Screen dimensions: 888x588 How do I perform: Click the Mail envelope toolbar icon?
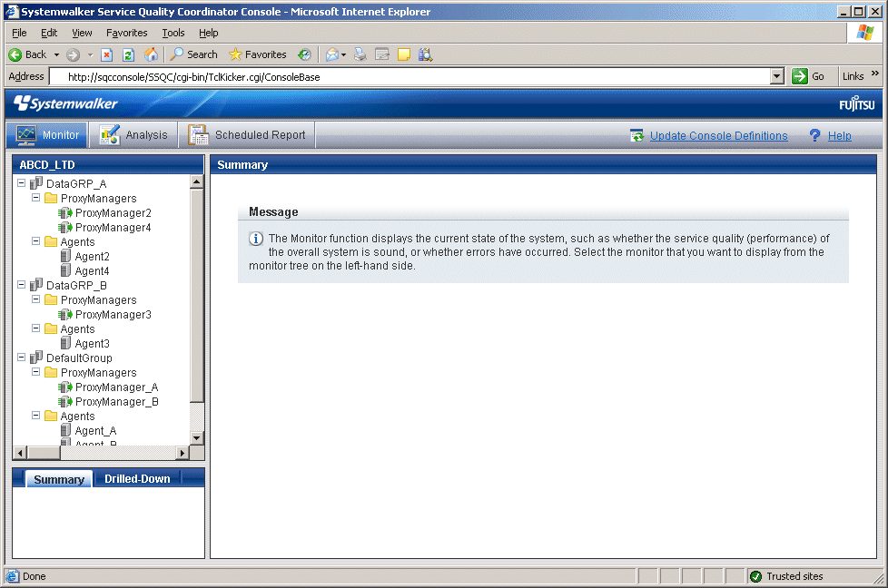click(332, 54)
